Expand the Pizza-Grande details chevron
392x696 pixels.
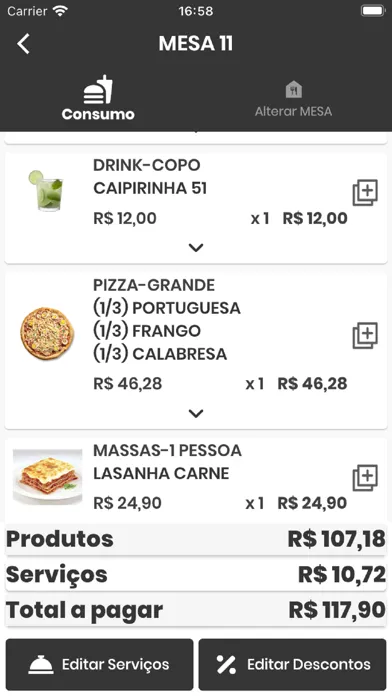(196, 413)
